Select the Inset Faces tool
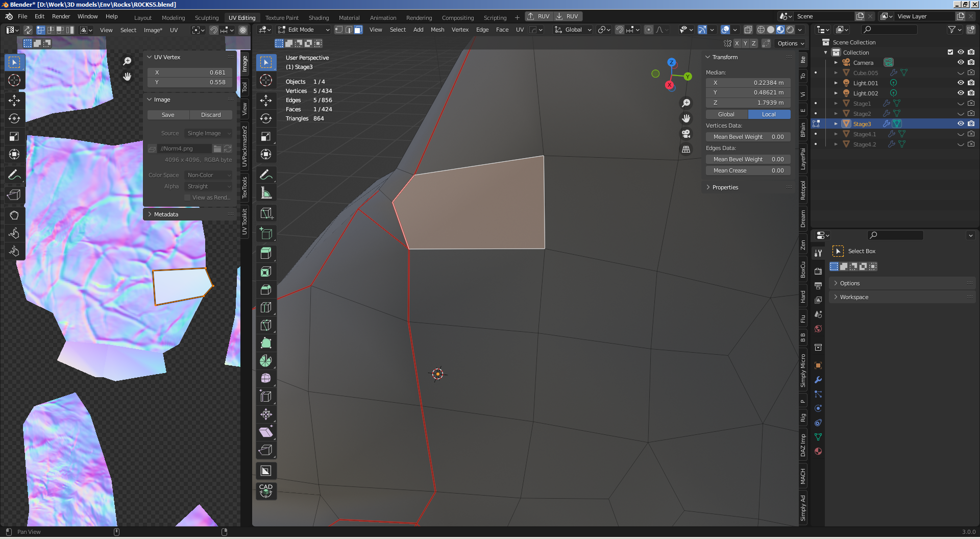The image size is (980, 539). 266,272
